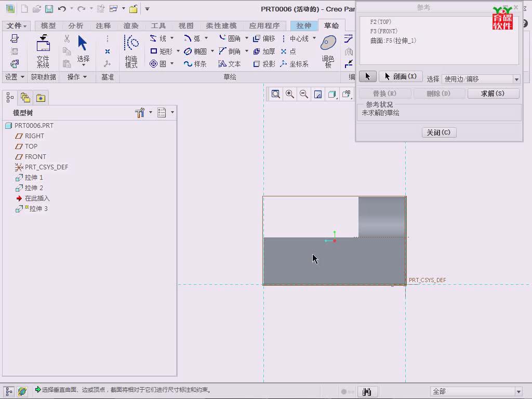
Task: Click the 剖面(X) button
Action: 401,76
